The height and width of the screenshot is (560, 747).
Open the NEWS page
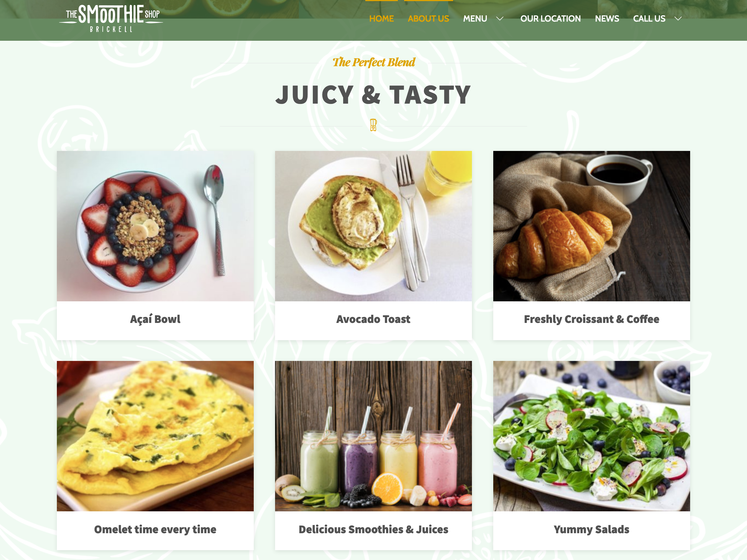pos(607,19)
